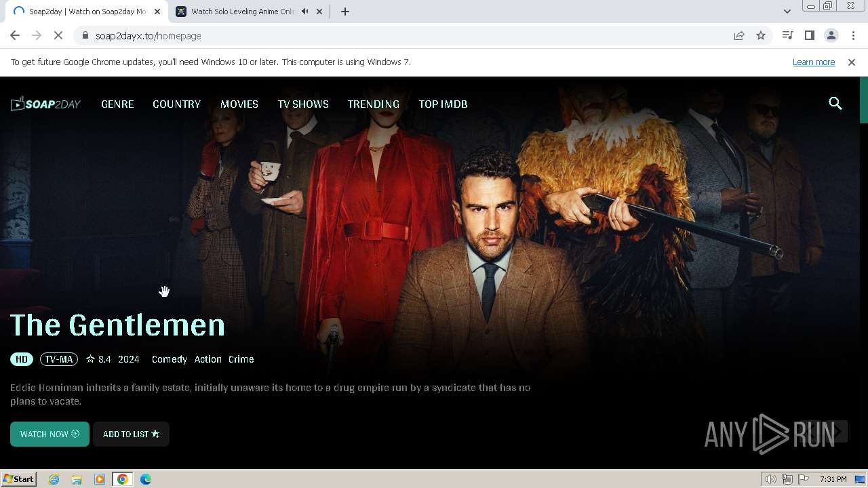Close the Soap2day tab
Viewport: 868px width, 488px height.
coord(157,12)
